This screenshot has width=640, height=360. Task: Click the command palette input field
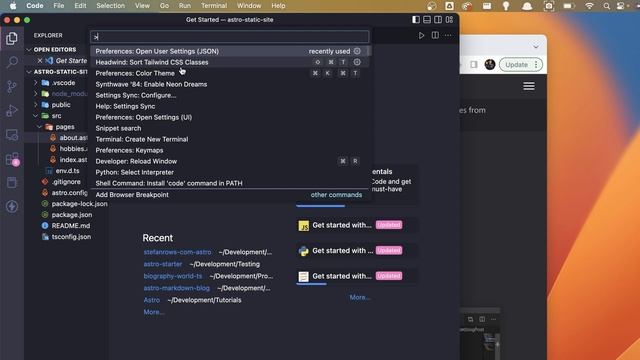(230, 37)
